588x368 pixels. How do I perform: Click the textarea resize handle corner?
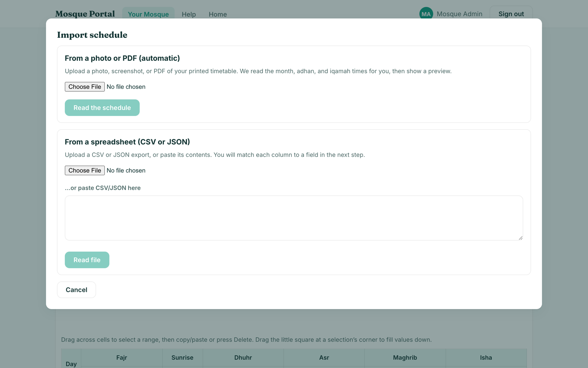click(521, 238)
